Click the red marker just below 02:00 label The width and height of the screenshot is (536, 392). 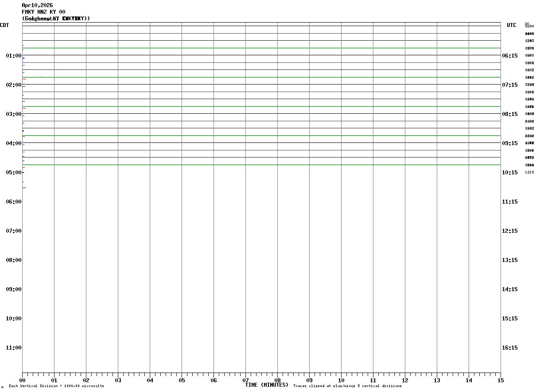tap(24, 108)
